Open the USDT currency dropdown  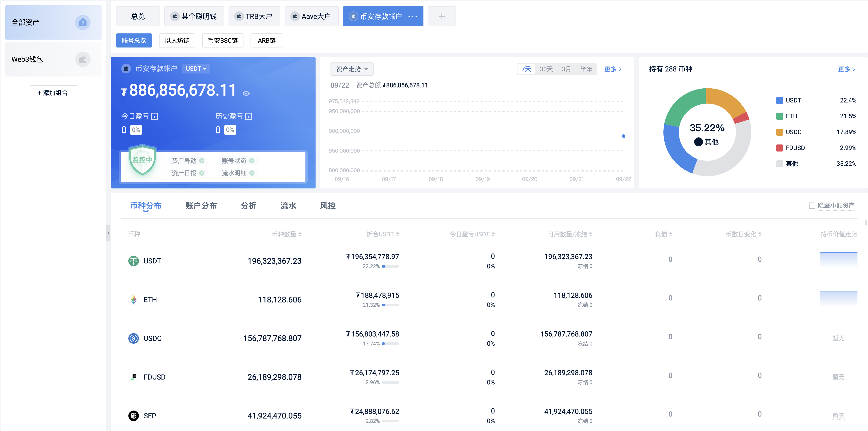coord(196,69)
